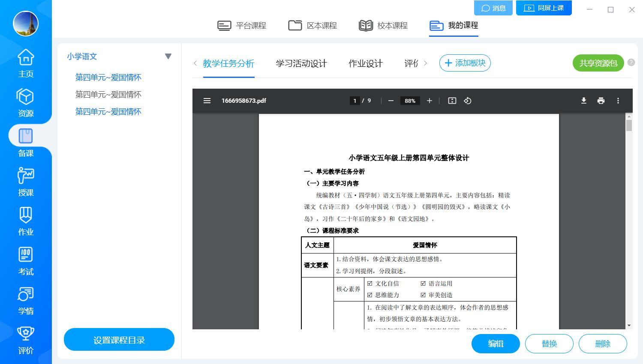Open the 考试 exam icon
The image size is (643, 364).
[x=26, y=255]
